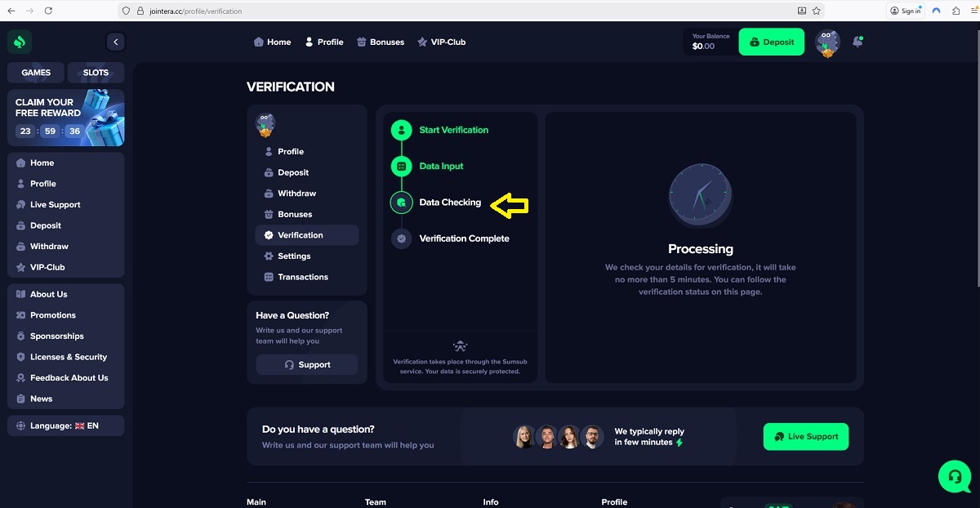This screenshot has height=508, width=980.
Task: Click the green Live Support button
Action: [x=805, y=436]
